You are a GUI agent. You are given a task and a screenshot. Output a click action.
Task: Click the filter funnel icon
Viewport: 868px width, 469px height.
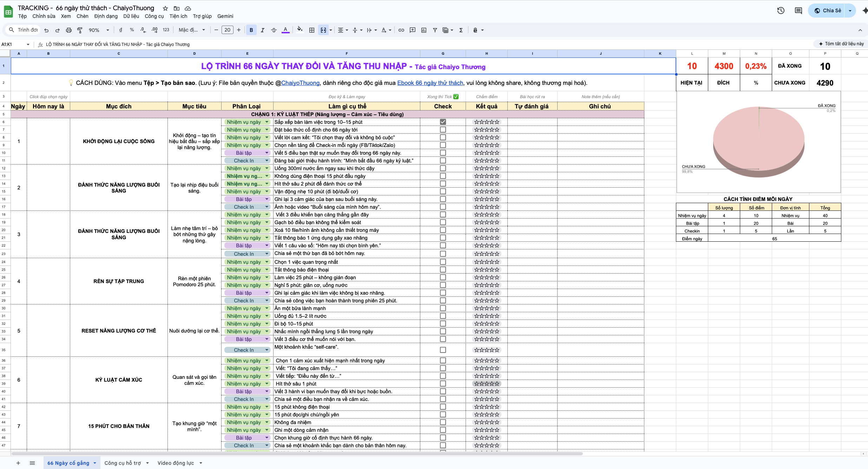[x=435, y=30]
